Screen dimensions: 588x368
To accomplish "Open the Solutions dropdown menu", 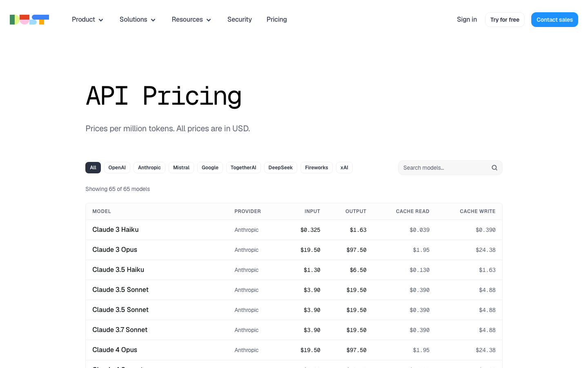I will click(138, 20).
